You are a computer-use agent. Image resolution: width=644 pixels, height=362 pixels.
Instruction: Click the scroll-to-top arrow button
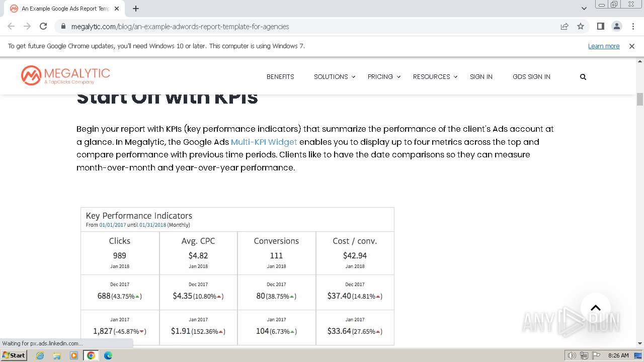pyautogui.click(x=596, y=308)
